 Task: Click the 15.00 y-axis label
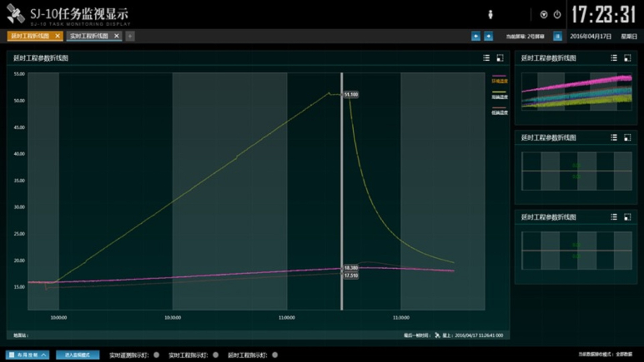(x=19, y=287)
